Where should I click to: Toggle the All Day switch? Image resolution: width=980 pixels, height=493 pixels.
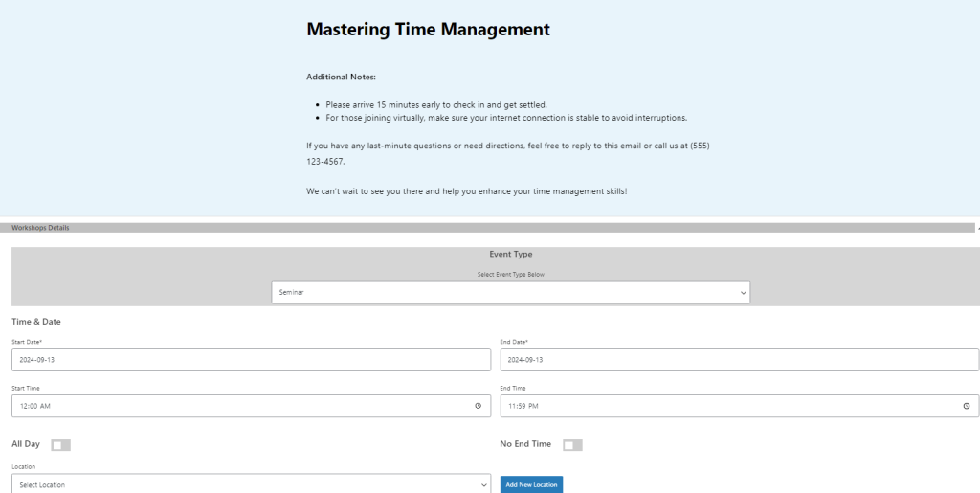[x=60, y=445]
